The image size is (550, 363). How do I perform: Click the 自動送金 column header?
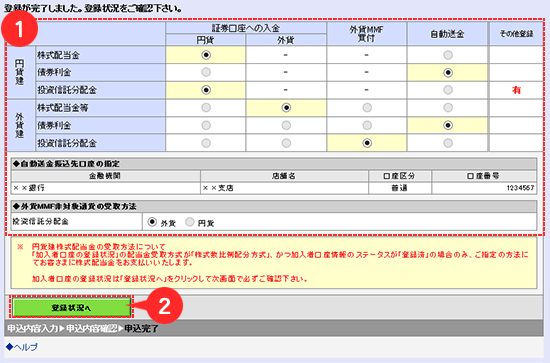pyautogui.click(x=448, y=34)
